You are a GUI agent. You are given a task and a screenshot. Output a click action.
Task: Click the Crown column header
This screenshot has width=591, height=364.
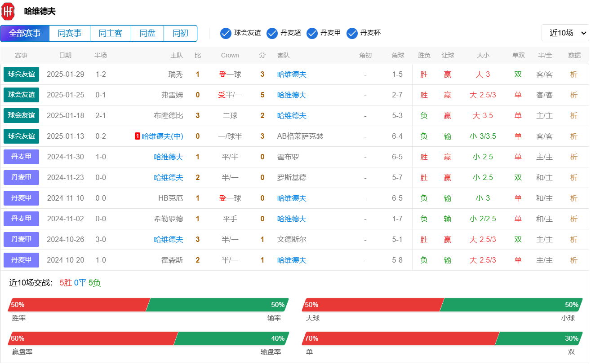click(x=230, y=55)
